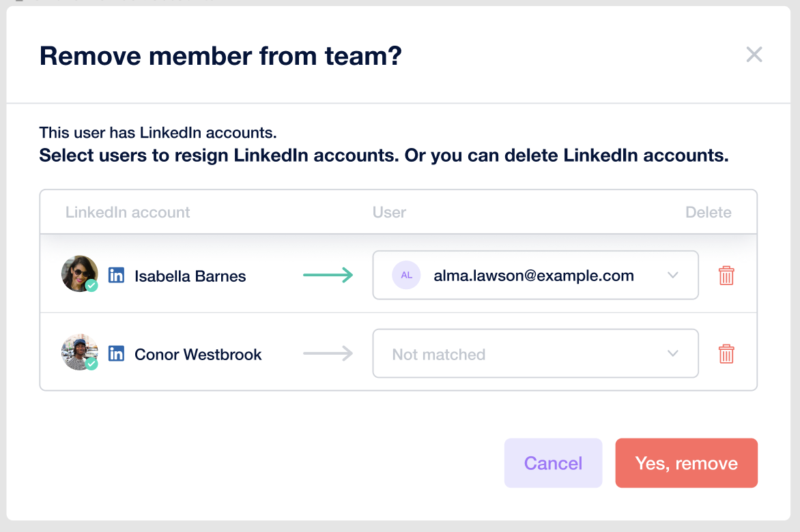Click green arrow beside Isabella Barnes
Screen dimensions: 800x532
[328, 275]
